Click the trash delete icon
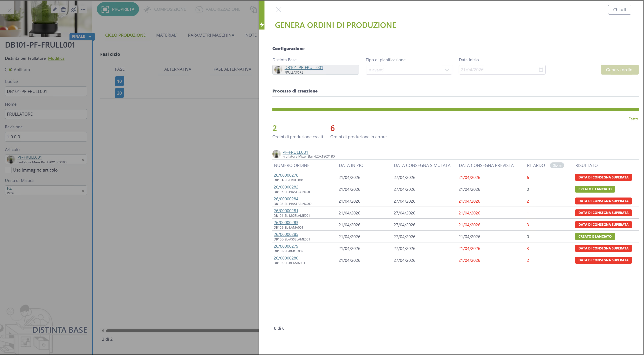The image size is (644, 355). (63, 10)
